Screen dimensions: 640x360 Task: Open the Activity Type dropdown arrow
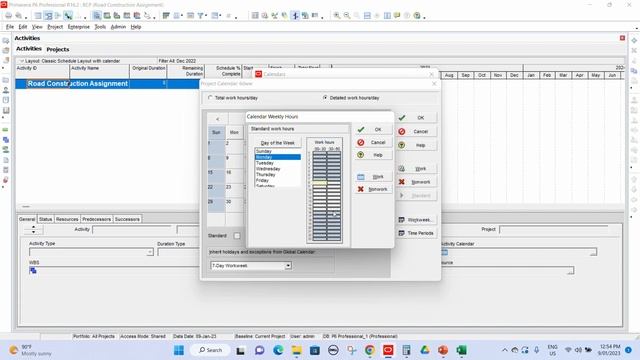tap(150, 252)
